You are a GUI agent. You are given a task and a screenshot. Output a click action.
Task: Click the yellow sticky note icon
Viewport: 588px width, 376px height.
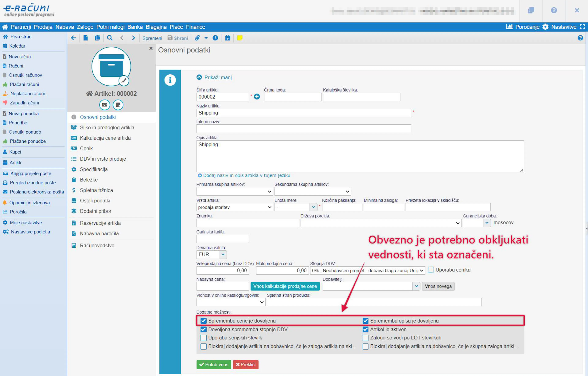coord(239,38)
